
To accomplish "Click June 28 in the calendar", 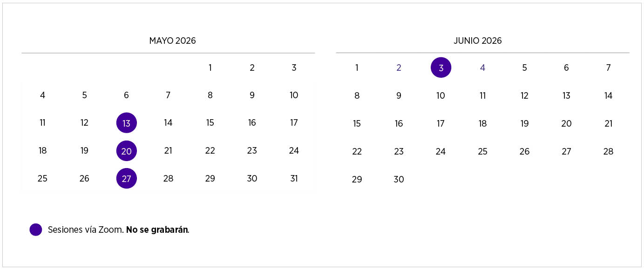I will [x=608, y=151].
